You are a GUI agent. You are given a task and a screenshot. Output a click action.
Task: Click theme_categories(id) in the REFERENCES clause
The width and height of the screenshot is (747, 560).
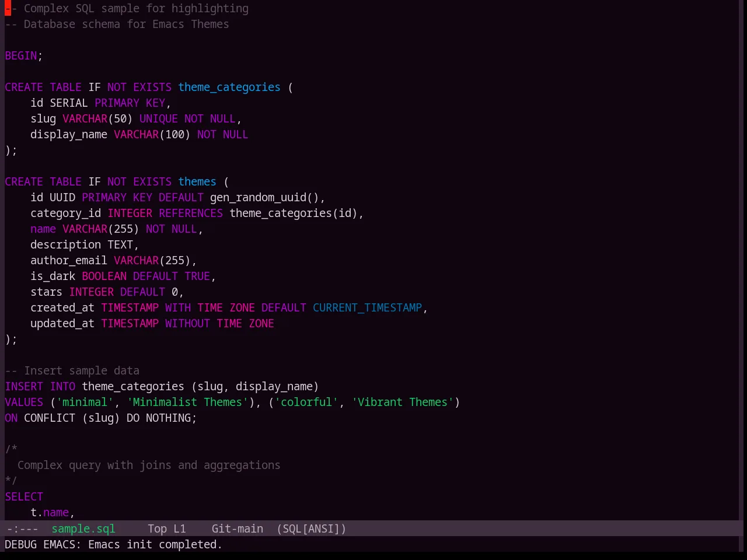point(294,213)
